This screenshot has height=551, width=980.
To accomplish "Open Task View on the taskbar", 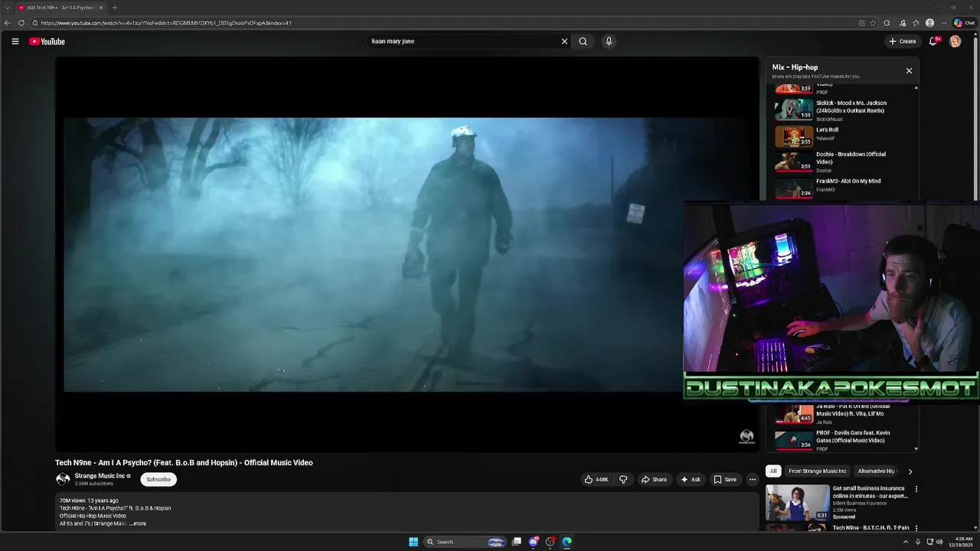I will coord(517,542).
